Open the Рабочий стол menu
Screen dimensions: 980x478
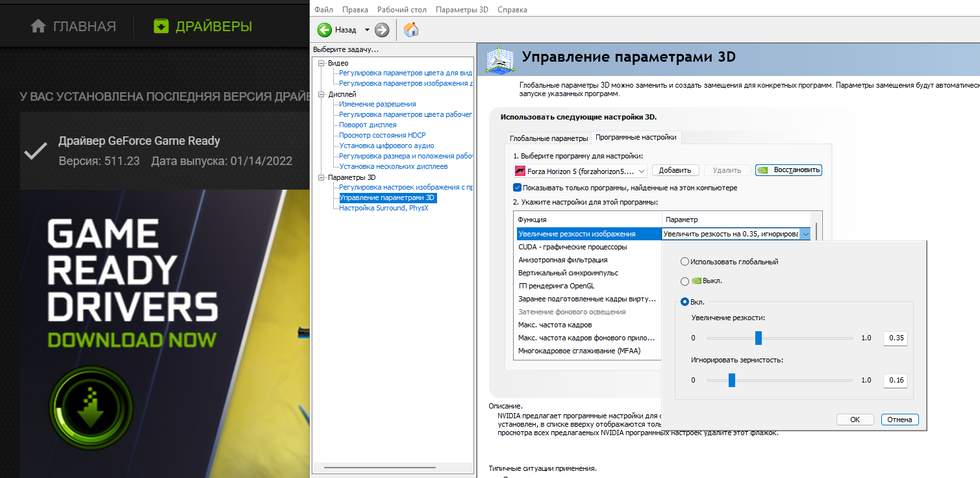tap(402, 10)
